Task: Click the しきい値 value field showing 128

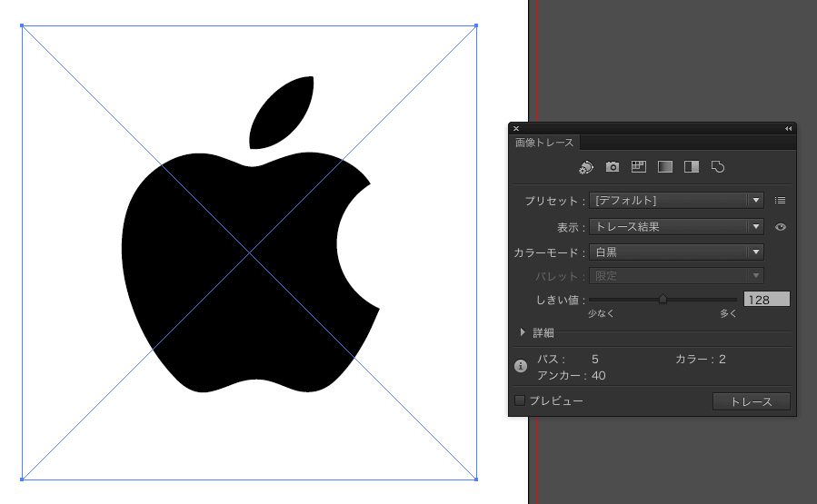Action: tap(766, 300)
